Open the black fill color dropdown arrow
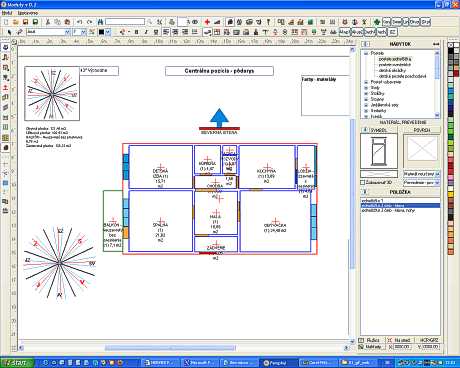460x368 pixels. coord(108,32)
